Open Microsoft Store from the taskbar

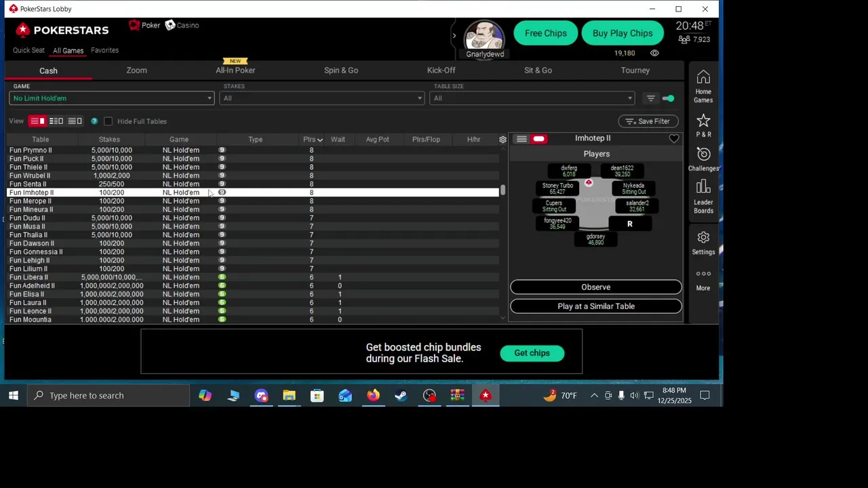pyautogui.click(x=317, y=395)
